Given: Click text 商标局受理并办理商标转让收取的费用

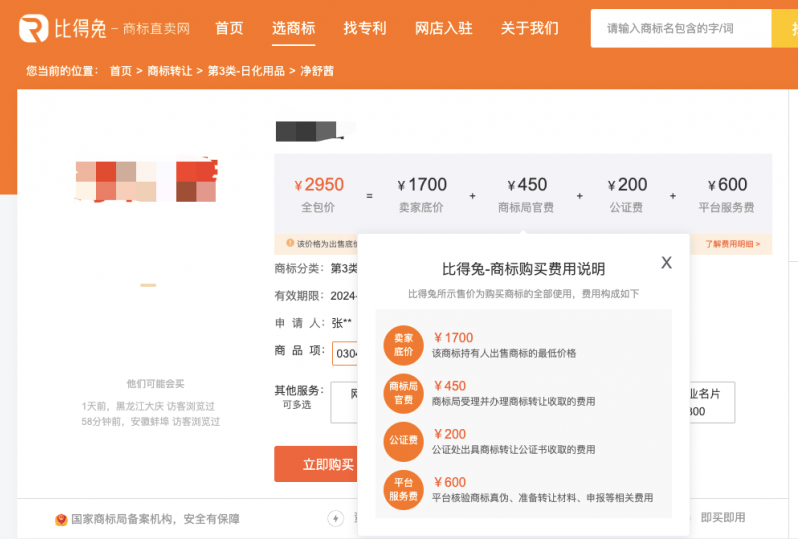Looking at the screenshot, I should [x=514, y=401].
